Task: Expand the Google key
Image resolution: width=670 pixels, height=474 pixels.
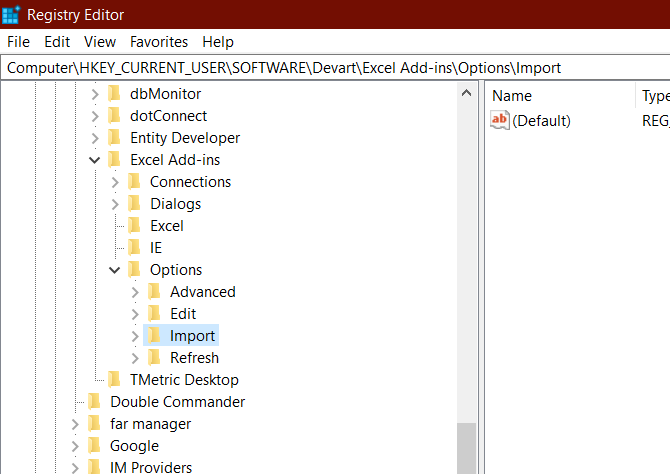Action: (75, 446)
